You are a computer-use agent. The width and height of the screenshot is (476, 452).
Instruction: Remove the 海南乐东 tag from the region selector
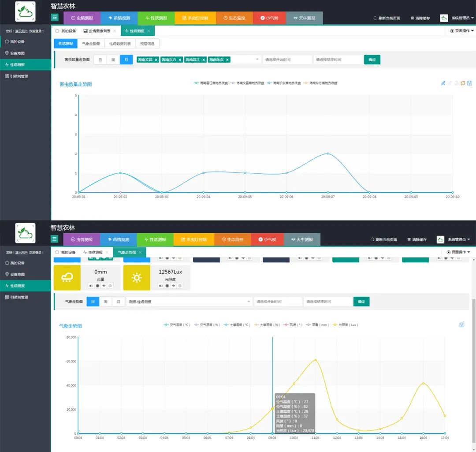coord(227,60)
